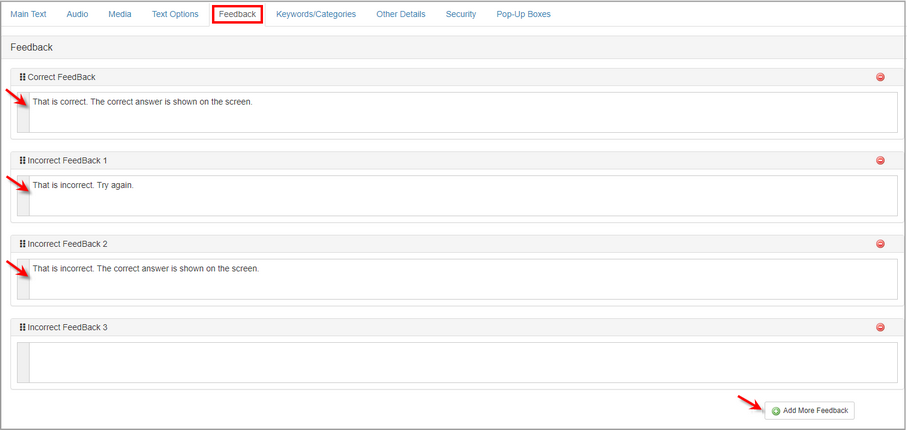Switch to the Audio tab
Image resolution: width=907 pixels, height=430 pixels.
77,14
